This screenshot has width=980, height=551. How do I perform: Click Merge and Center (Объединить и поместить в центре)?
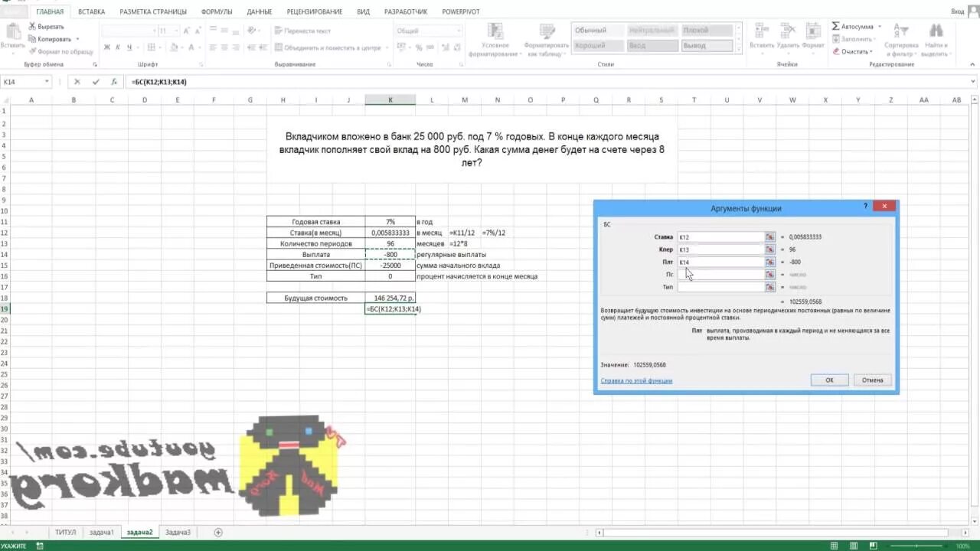327,47
